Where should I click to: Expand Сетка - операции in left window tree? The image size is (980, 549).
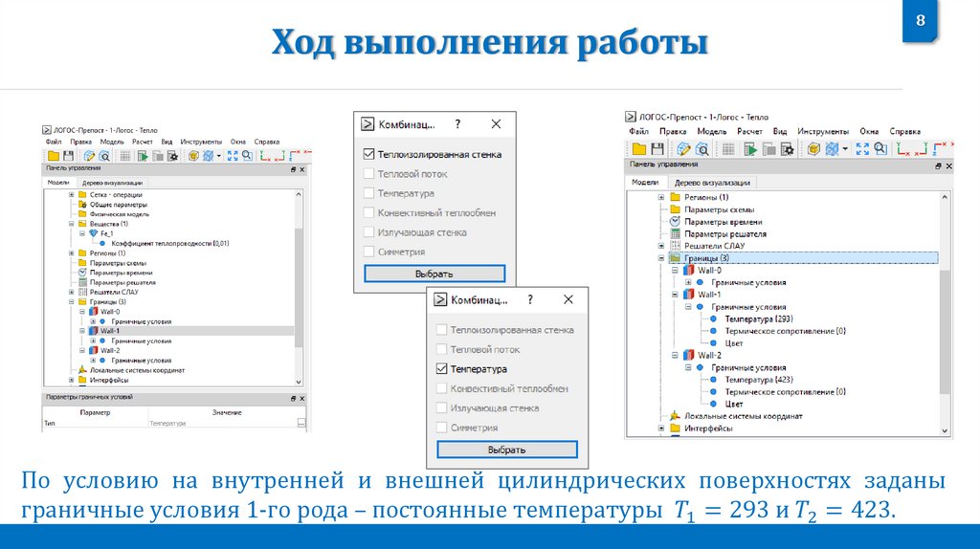pos(71,195)
